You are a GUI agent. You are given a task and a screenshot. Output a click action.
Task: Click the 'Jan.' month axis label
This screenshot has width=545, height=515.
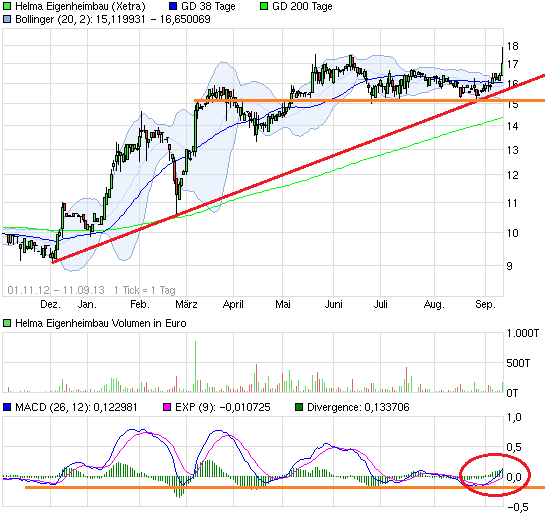87,304
